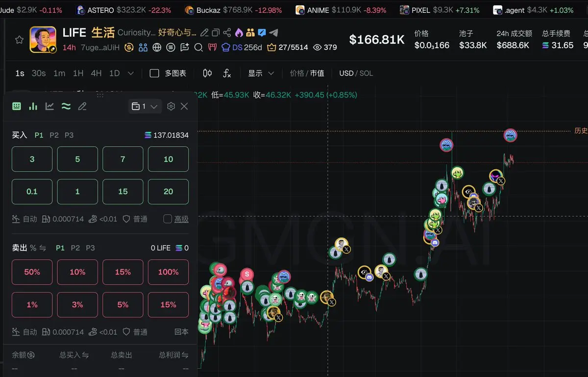Select green waves icon in trade panel
This screenshot has width=588, height=377.
(66, 106)
